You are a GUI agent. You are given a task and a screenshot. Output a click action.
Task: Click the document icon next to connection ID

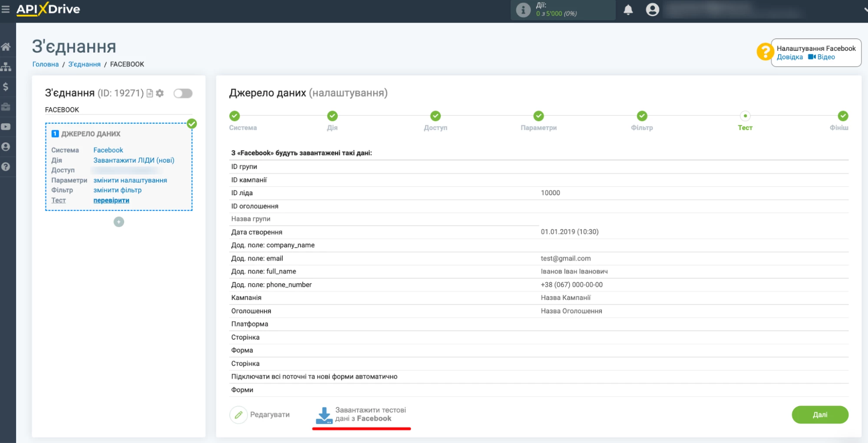tap(150, 93)
